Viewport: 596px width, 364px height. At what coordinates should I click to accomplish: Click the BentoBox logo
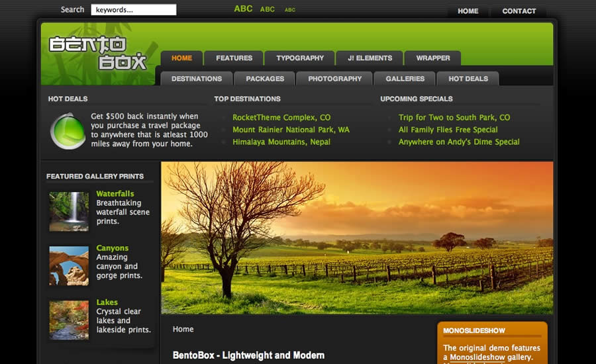[98, 53]
